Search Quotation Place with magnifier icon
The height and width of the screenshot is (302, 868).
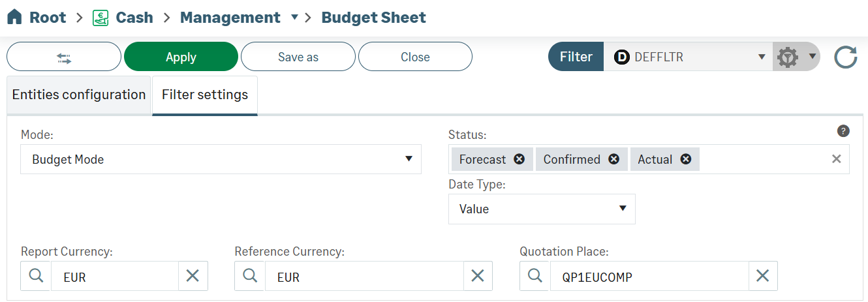pyautogui.click(x=535, y=276)
